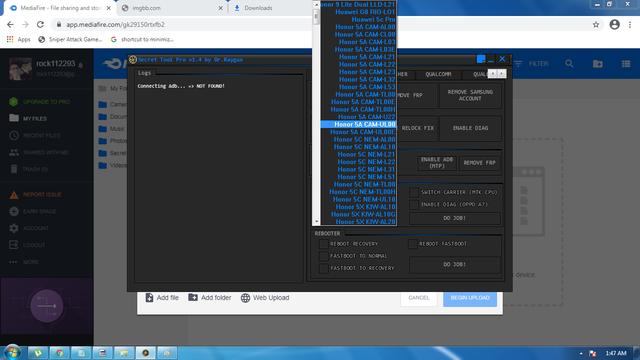Click DO JOB! in Rebooter section
This screenshot has height=360, width=640.
pos(455,264)
